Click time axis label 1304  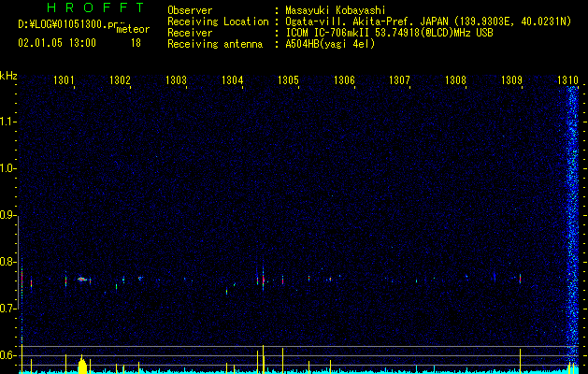coord(232,79)
